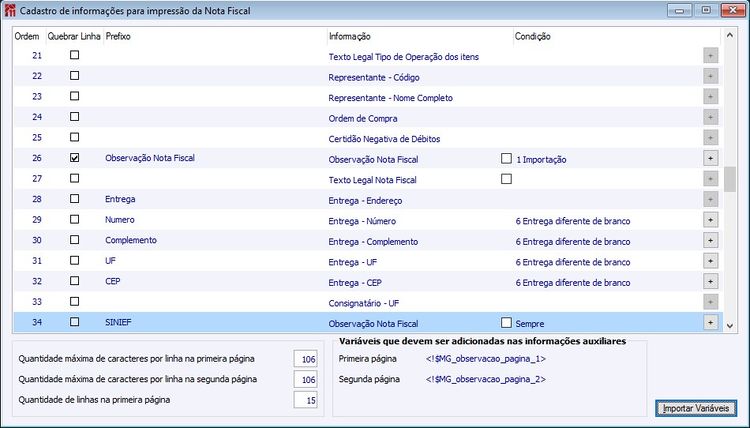Viewport: 750px width, 428px height.
Task: Toggle the Sempre condition checkbox on row 34
Action: tap(506, 322)
